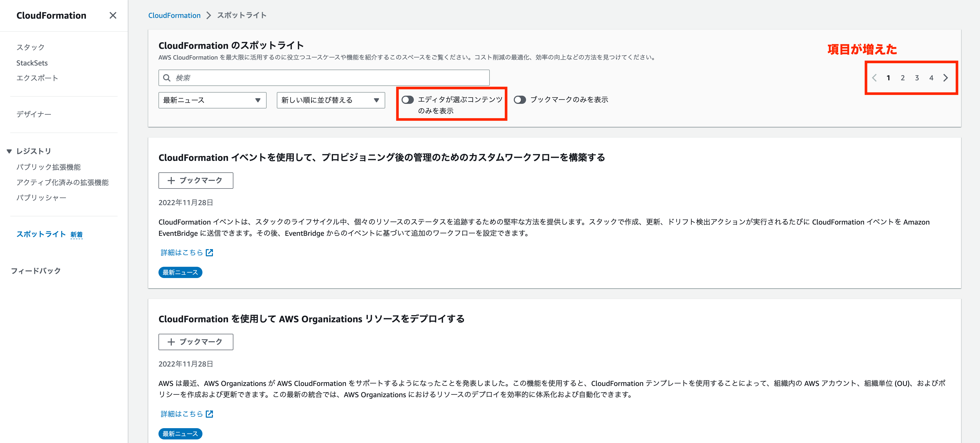Go to page 4

[x=931, y=78]
